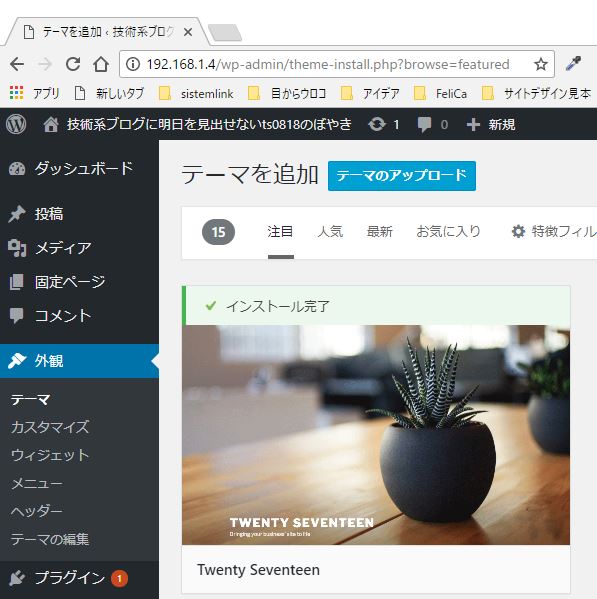
Task: Click the browser back arrow
Action: coord(17,64)
